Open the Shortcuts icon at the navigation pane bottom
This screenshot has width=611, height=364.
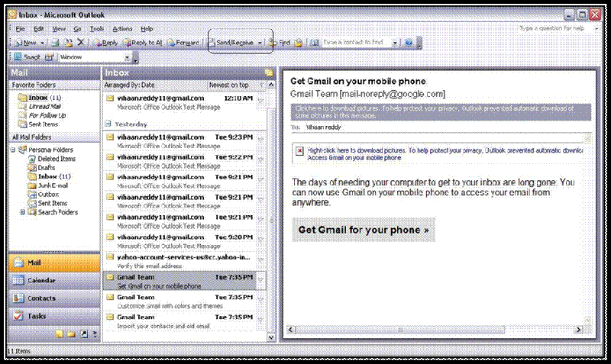coord(84,333)
